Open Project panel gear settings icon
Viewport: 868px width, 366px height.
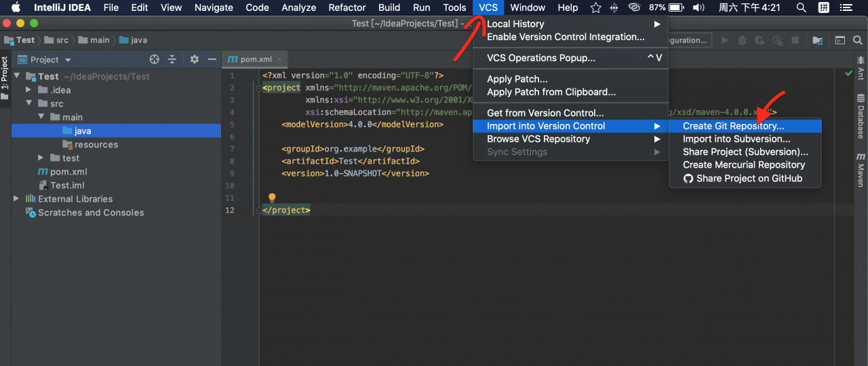click(x=195, y=59)
